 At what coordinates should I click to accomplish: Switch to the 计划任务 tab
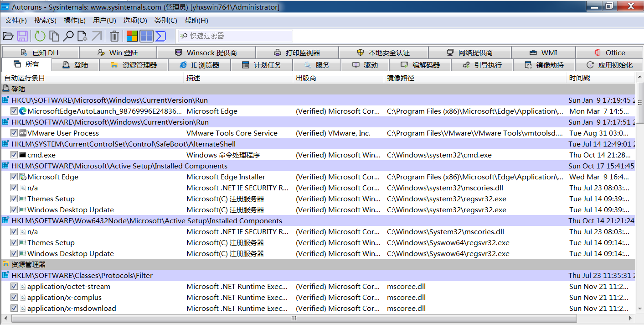pyautogui.click(x=262, y=65)
